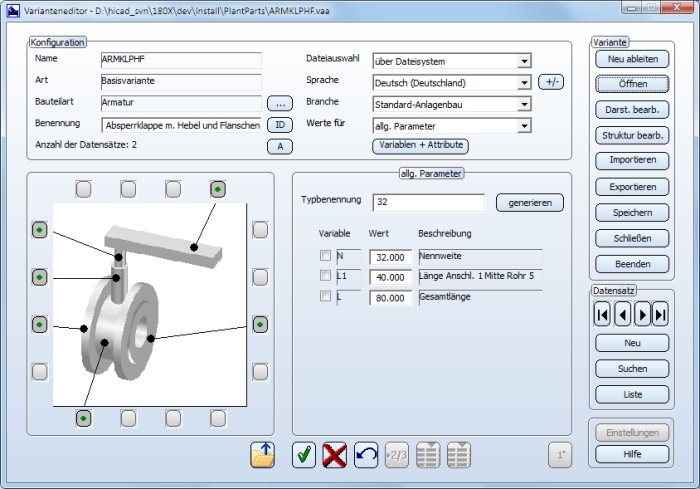This screenshot has height=489, width=700.
Task: Click the 'Variablen + Attribute' button
Action: point(420,146)
